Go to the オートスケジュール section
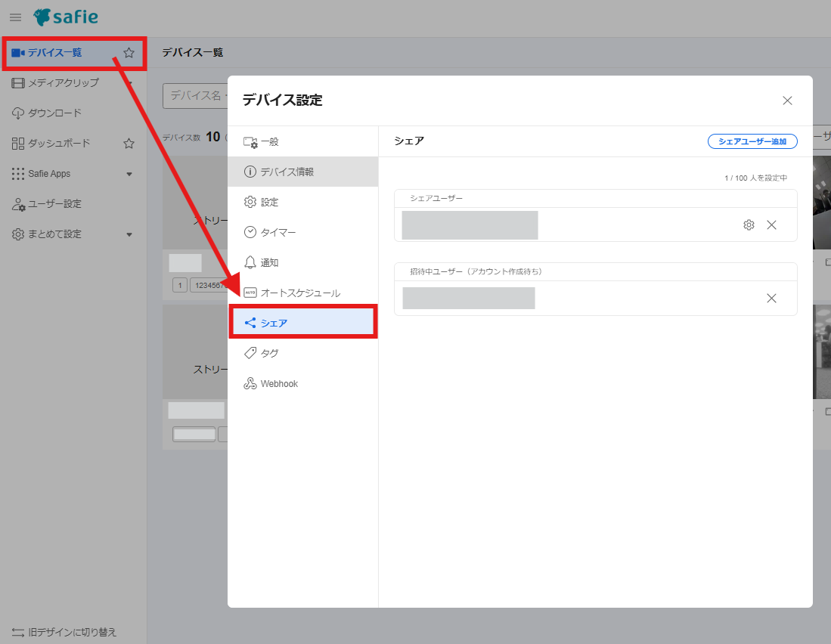Screen dimensions: 831x644 pyautogui.click(x=299, y=293)
